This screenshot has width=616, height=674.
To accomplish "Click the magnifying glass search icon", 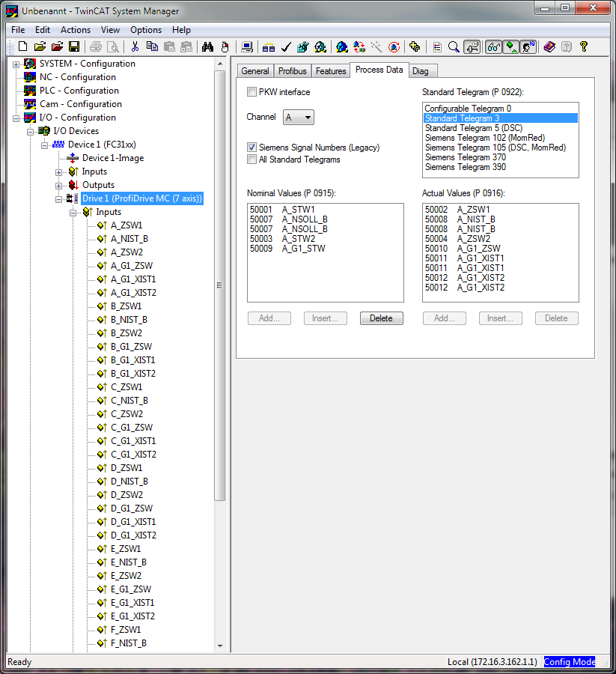I will pyautogui.click(x=454, y=46).
